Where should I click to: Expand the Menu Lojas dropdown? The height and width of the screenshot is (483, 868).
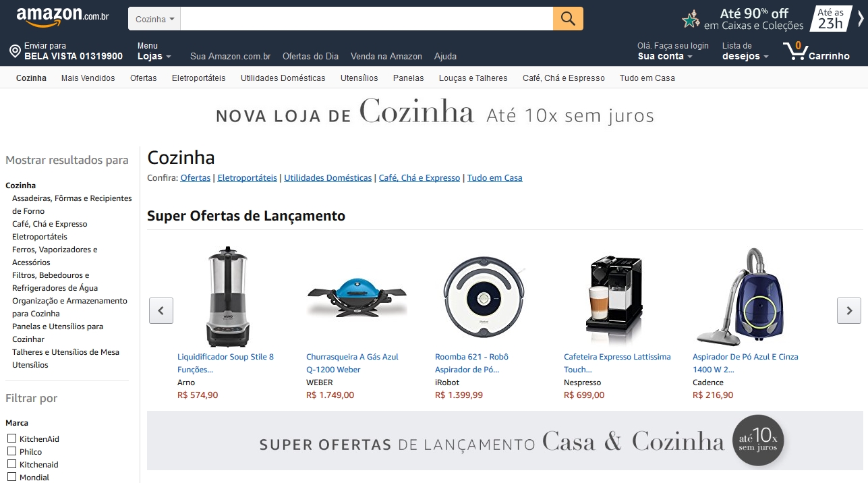click(154, 51)
